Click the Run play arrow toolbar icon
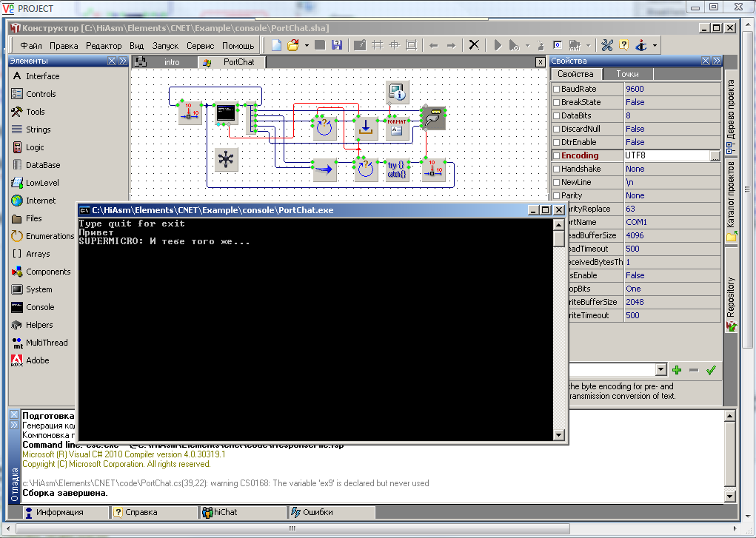 (498, 45)
